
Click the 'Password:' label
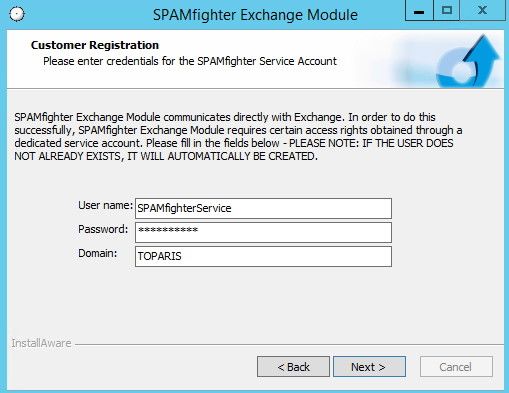pos(103,229)
